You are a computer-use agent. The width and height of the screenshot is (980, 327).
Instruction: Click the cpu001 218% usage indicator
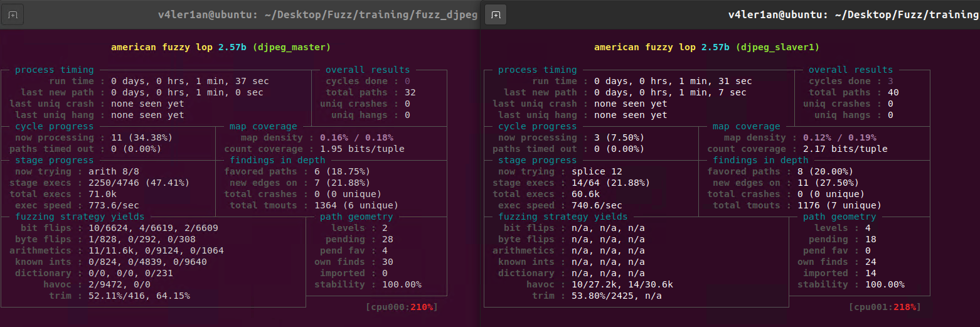coord(885,307)
